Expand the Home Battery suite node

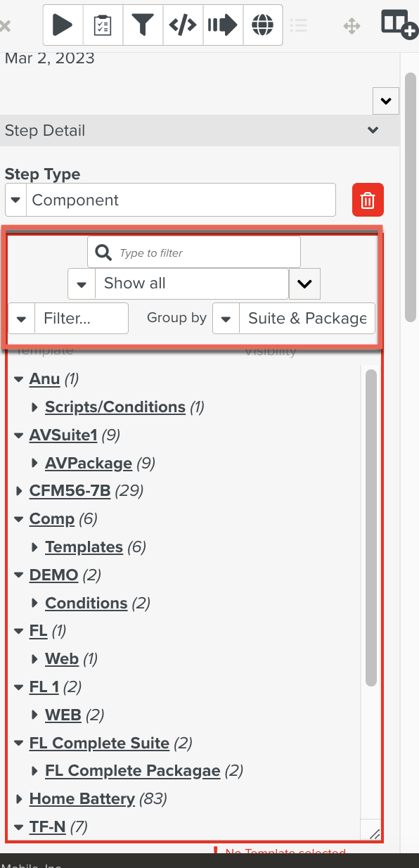[x=19, y=799]
